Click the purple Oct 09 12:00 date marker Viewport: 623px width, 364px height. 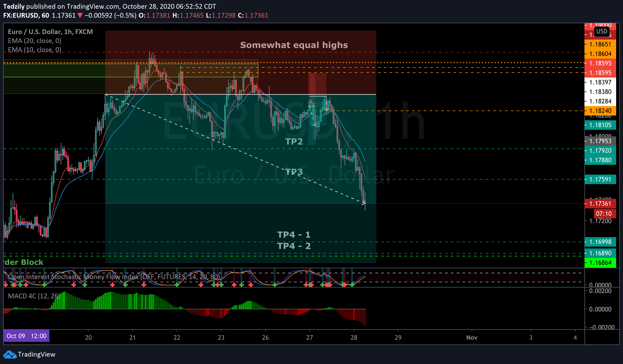click(26, 336)
